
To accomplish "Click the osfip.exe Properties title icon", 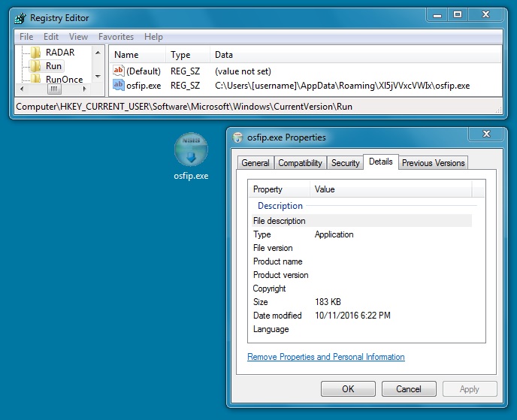I will (x=237, y=137).
